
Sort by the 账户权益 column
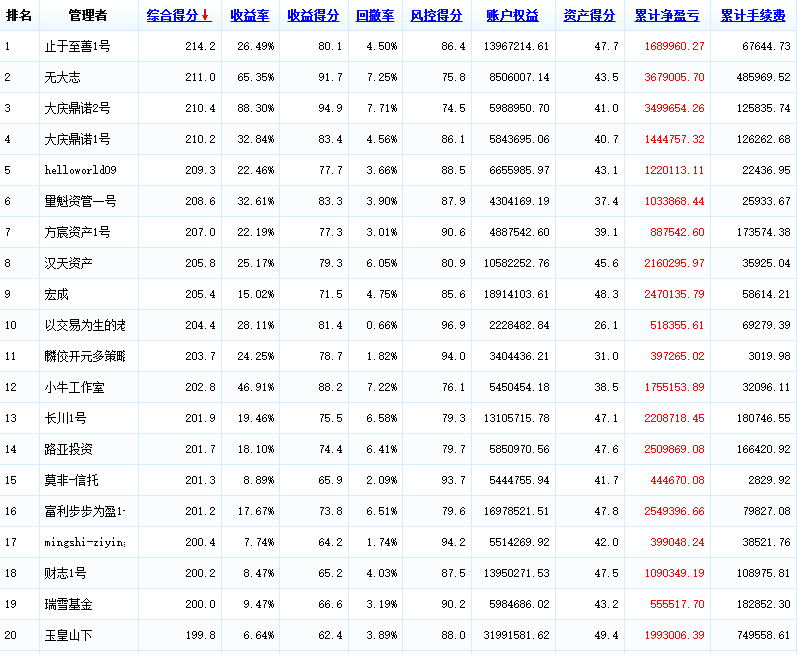pyautogui.click(x=512, y=16)
